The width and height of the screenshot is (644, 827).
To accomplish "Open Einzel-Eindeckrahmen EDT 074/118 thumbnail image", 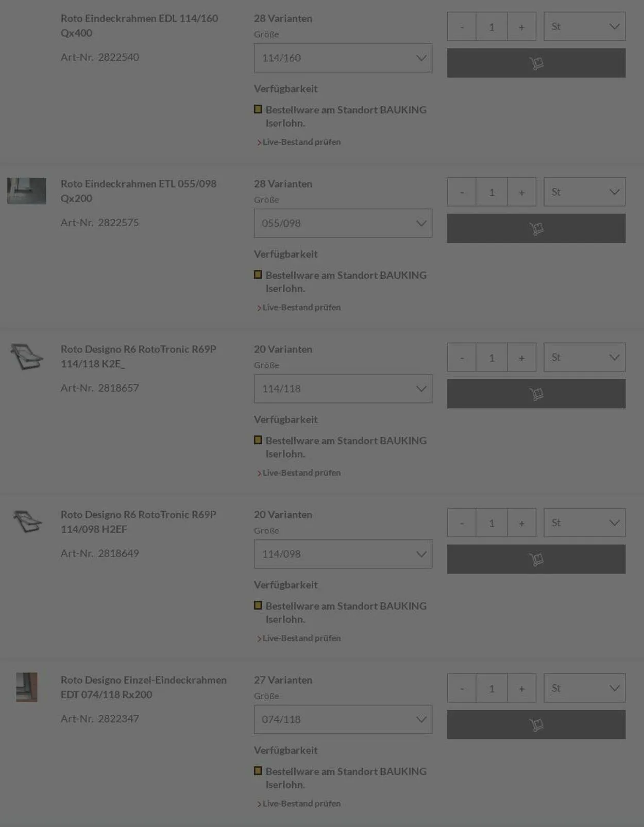I will click(26, 687).
